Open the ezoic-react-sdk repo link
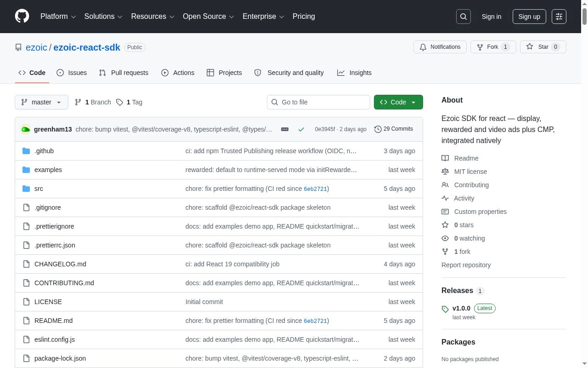This screenshot has width=588, height=368. click(87, 47)
